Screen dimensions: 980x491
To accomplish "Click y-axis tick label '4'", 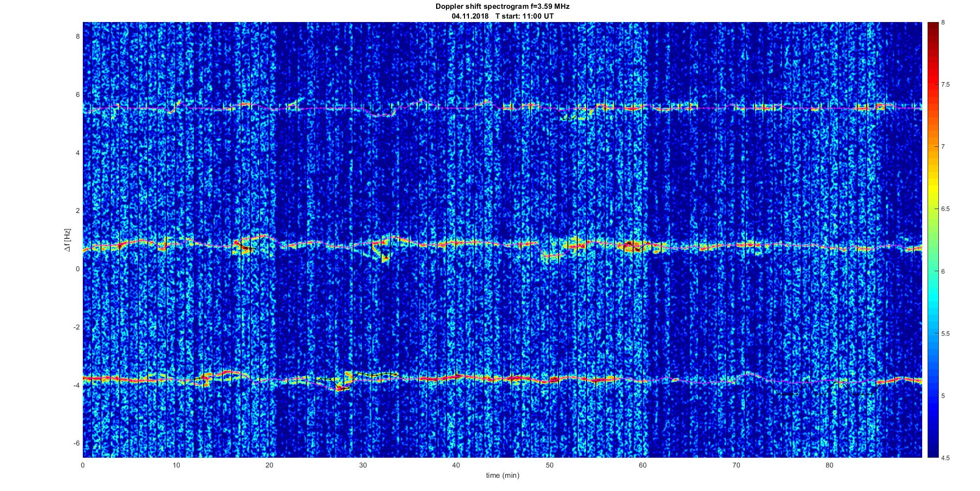I will 77,153.
